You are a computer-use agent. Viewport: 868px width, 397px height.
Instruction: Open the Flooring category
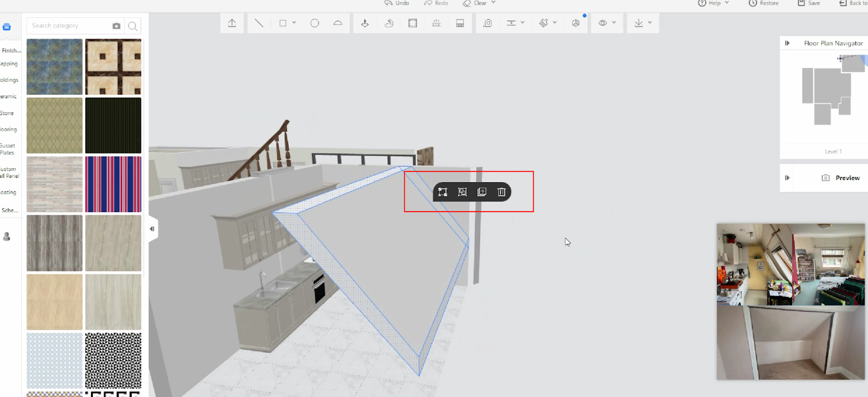(9, 130)
